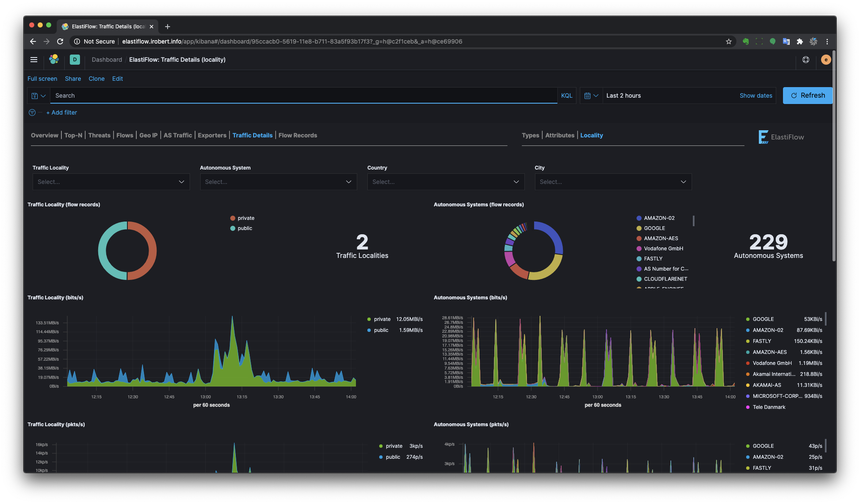Open the Google Translate extension icon
This screenshot has width=860, height=504.
click(786, 41)
